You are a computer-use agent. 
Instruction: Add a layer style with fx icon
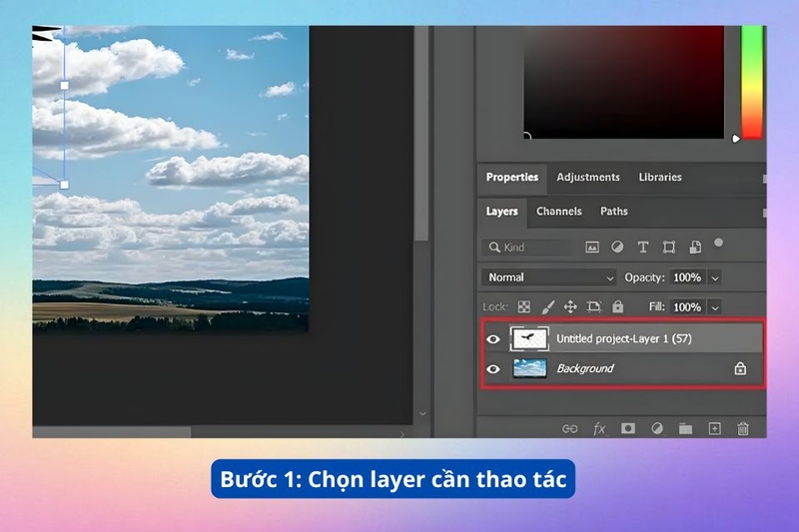pyautogui.click(x=599, y=428)
